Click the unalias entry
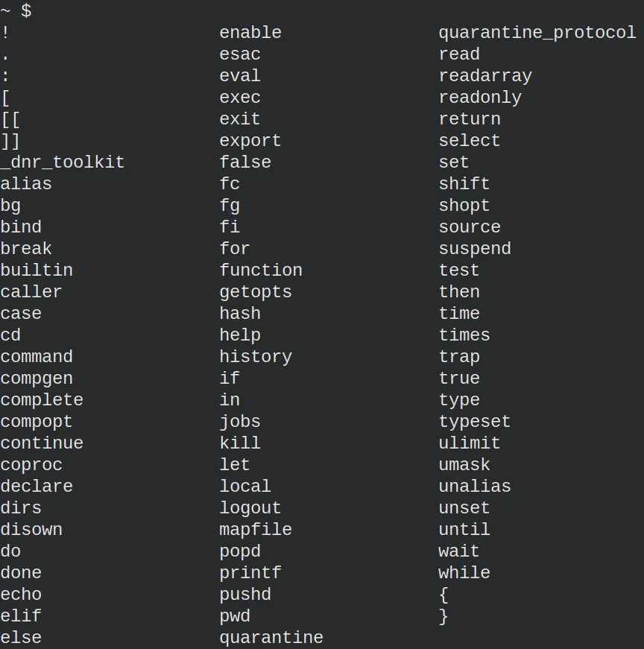The image size is (644, 649). 475,487
